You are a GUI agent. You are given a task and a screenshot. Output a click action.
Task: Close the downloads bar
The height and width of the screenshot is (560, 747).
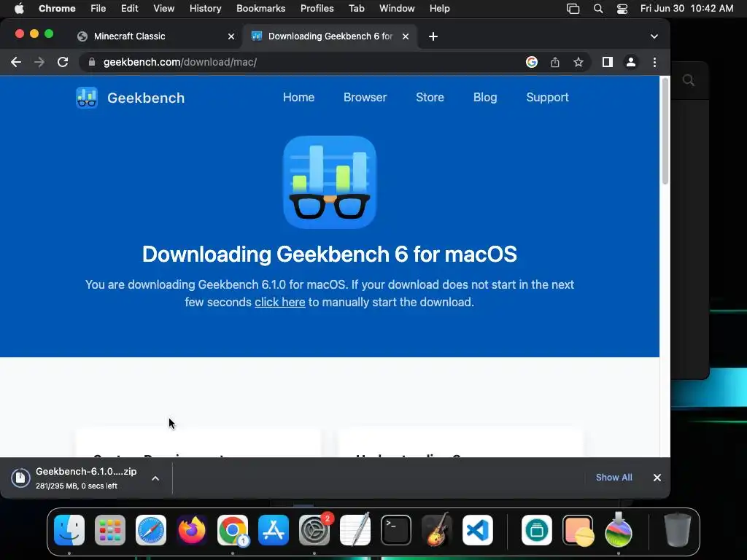click(x=657, y=477)
